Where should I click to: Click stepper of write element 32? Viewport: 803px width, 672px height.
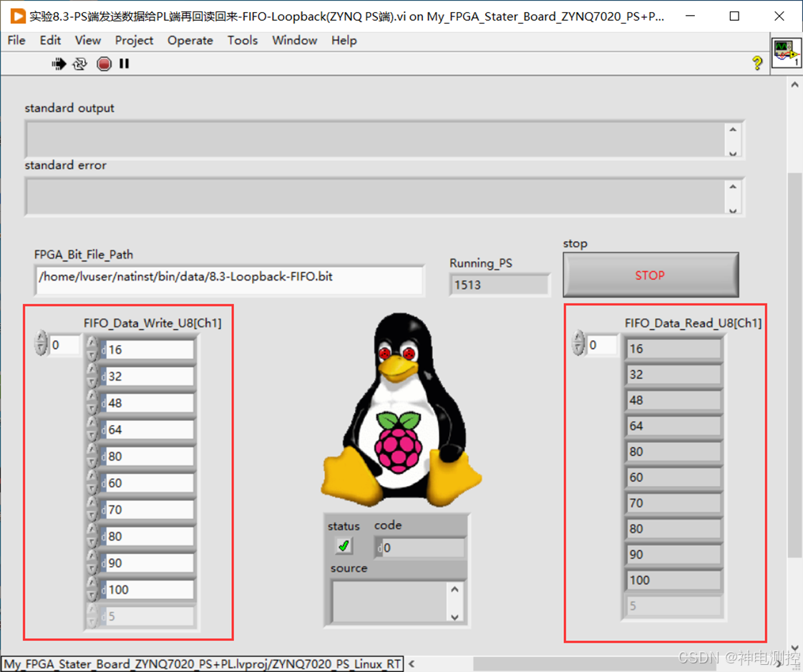(92, 376)
